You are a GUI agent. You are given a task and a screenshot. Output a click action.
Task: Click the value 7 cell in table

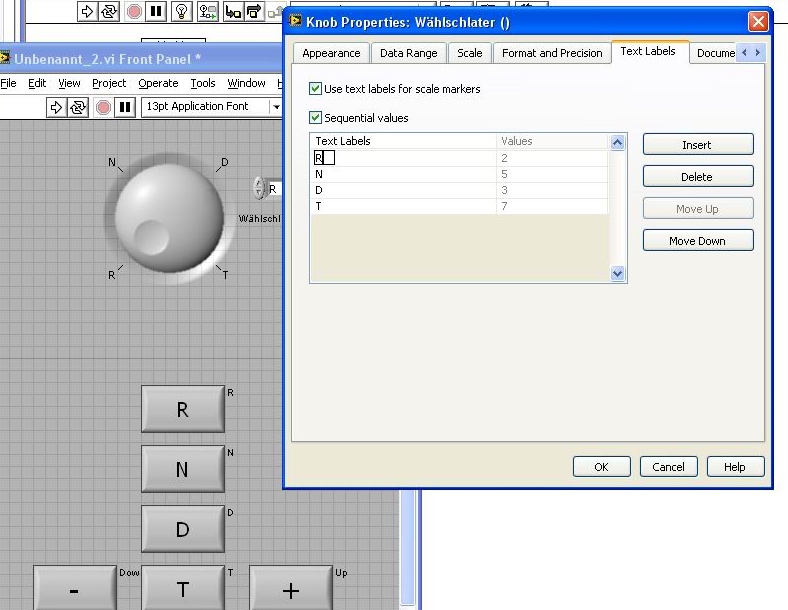coord(552,206)
